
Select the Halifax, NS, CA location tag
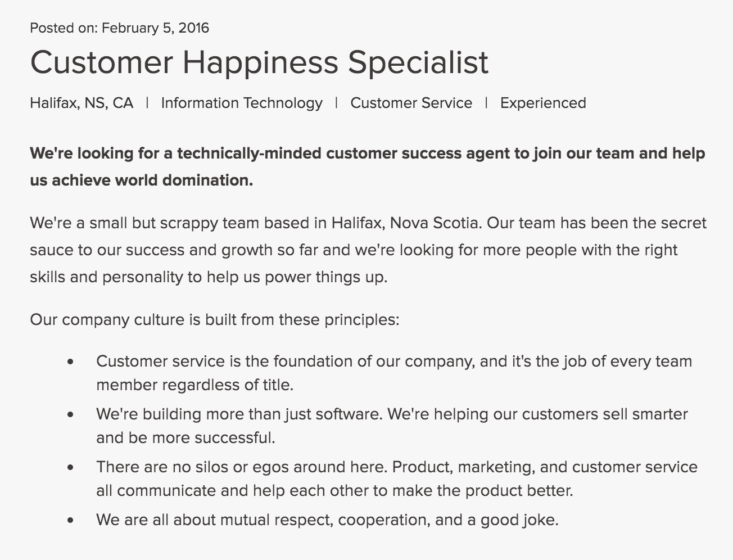point(82,103)
